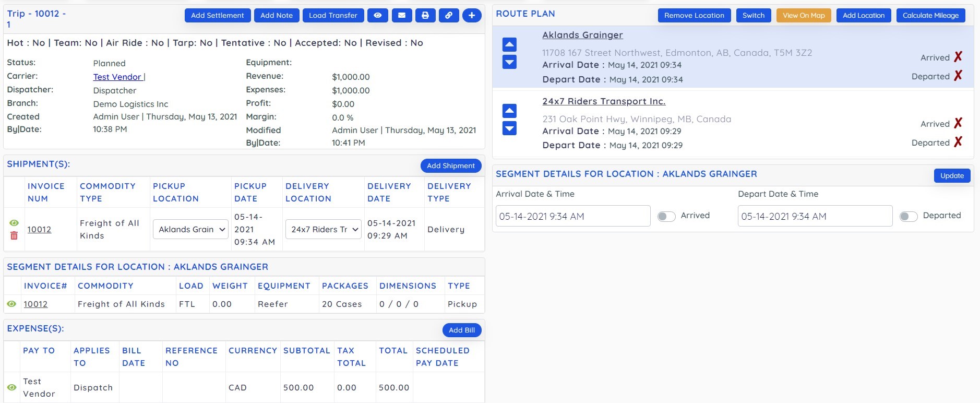Image resolution: width=980 pixels, height=403 pixels.
Task: Open the Test Vendor carrier link
Action: (x=117, y=77)
